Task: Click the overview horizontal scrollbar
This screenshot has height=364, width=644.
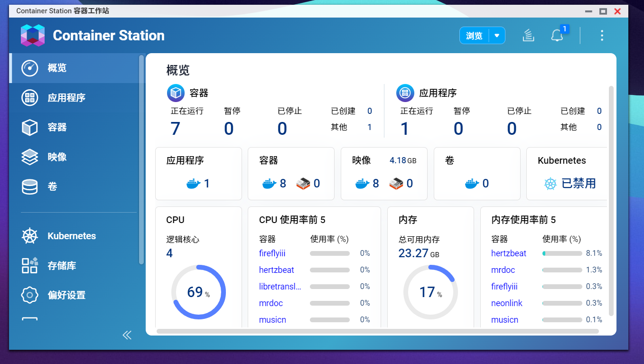Action: [378, 331]
